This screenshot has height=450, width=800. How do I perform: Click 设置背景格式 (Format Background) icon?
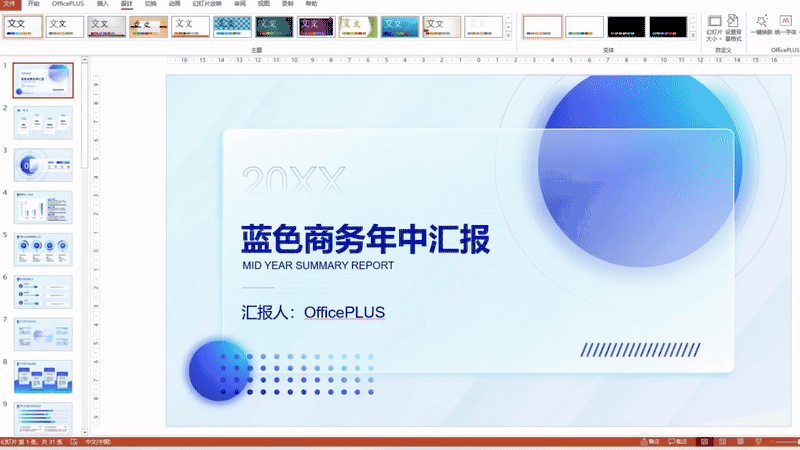pyautogui.click(x=733, y=29)
